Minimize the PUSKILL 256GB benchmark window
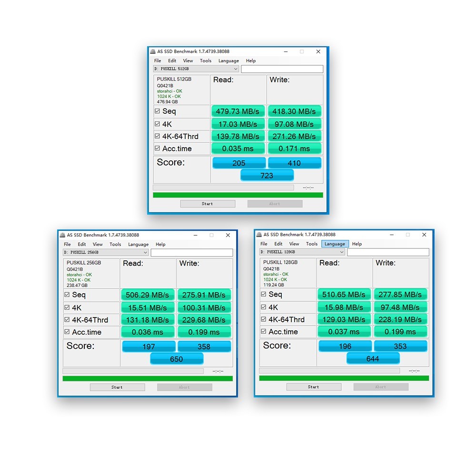Image resolution: width=476 pixels, height=476 pixels. coord(195,235)
